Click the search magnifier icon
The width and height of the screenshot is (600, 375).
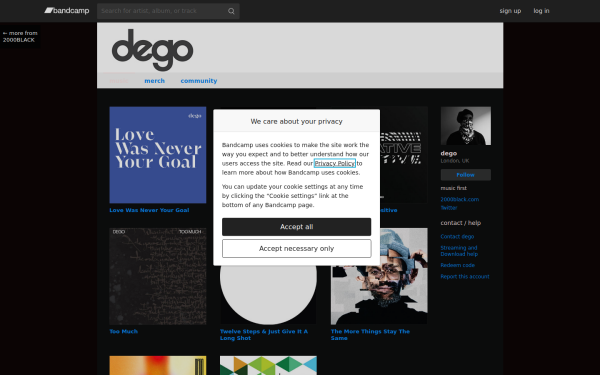[x=231, y=11]
